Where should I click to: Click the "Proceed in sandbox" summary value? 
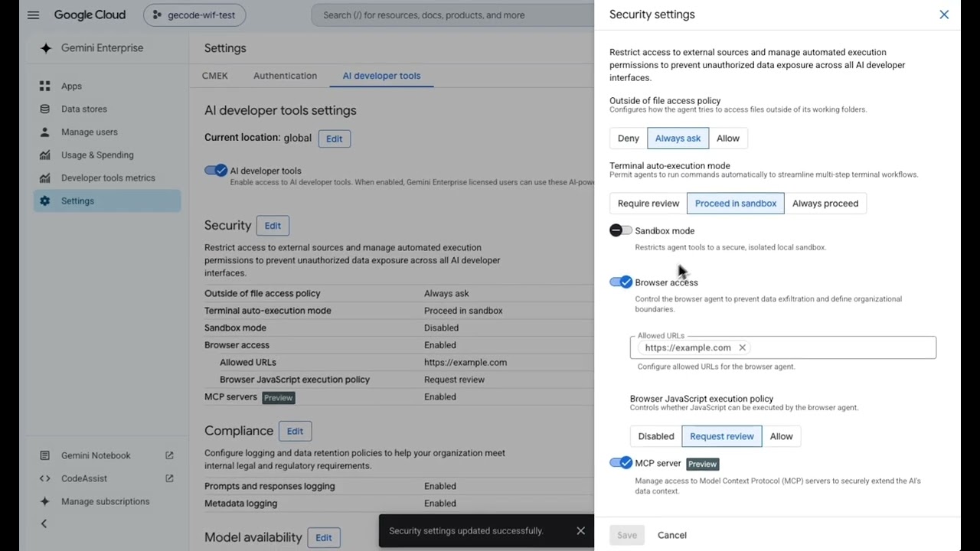[463, 311]
